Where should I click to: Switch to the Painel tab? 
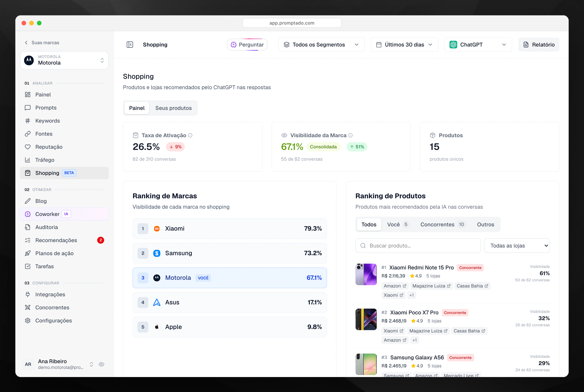point(137,108)
